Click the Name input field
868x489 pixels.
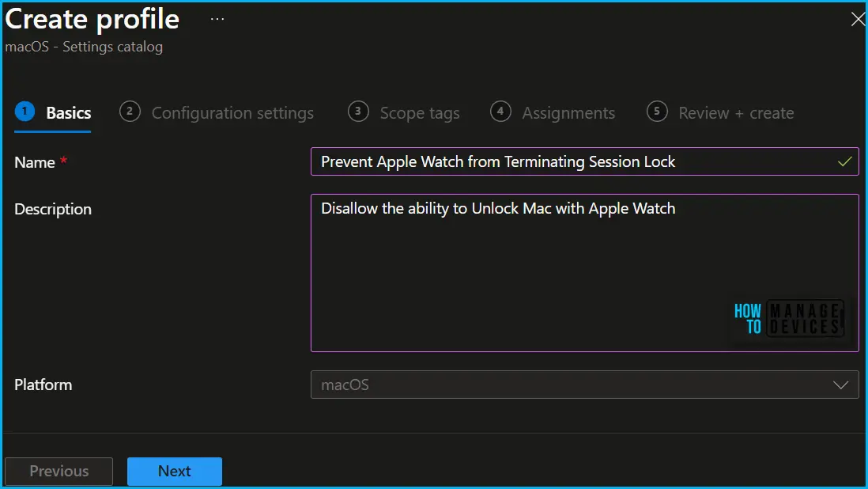tap(584, 161)
